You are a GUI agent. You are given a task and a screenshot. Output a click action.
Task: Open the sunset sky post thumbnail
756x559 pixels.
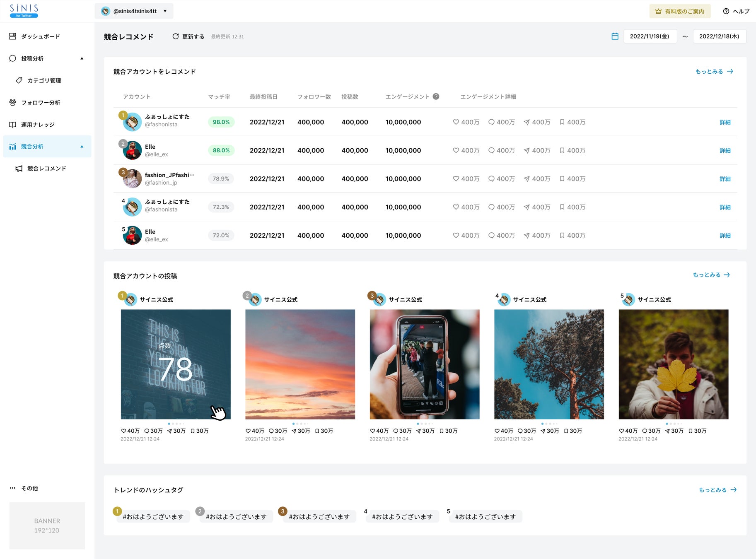(300, 364)
